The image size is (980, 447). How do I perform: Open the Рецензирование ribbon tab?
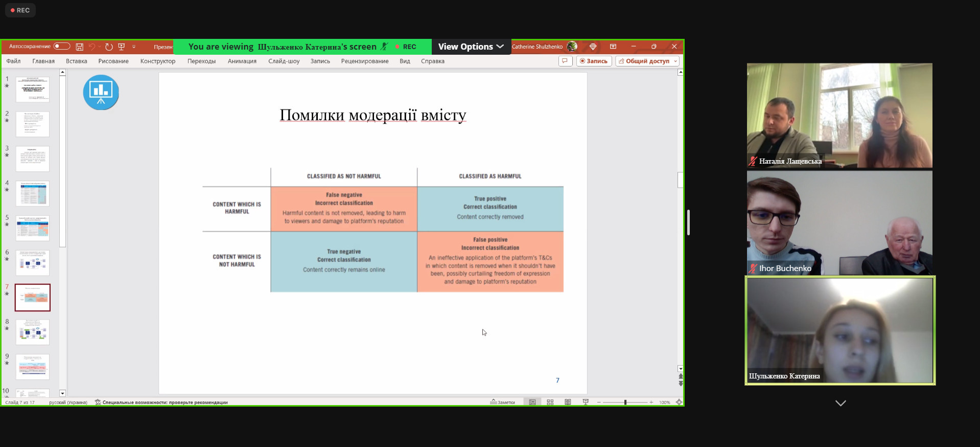(365, 61)
